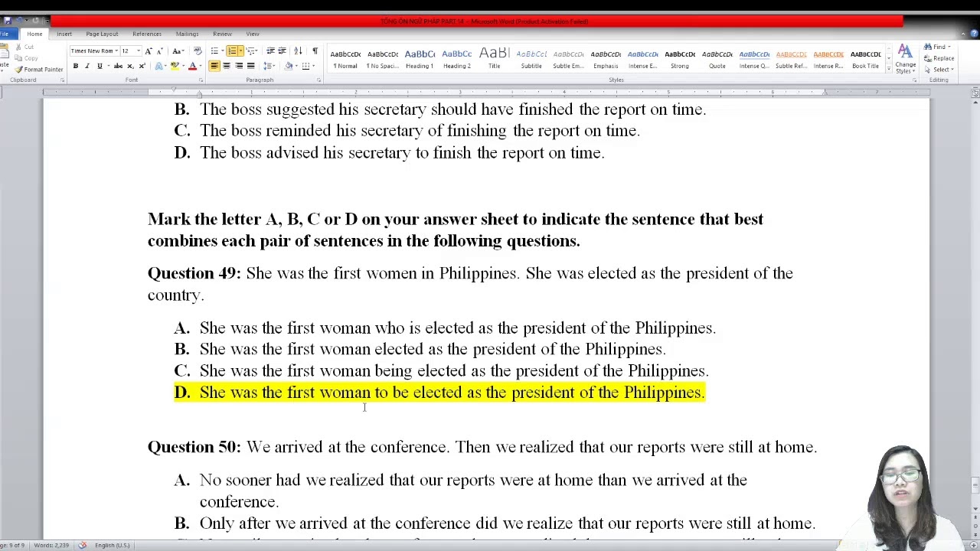
Task: Toggle numbered list formatting
Action: [x=231, y=51]
